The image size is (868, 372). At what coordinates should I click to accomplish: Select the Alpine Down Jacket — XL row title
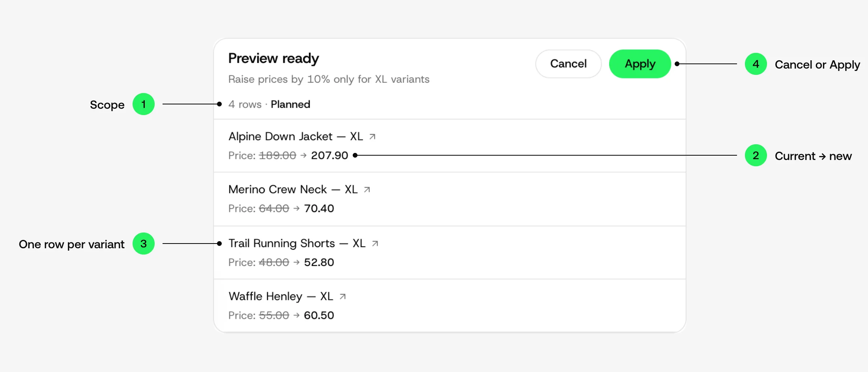point(296,136)
